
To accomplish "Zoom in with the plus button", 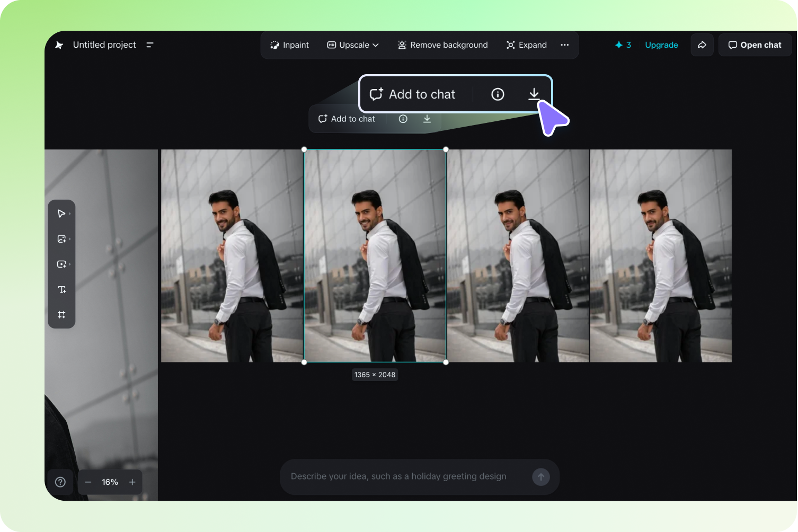I will point(132,482).
